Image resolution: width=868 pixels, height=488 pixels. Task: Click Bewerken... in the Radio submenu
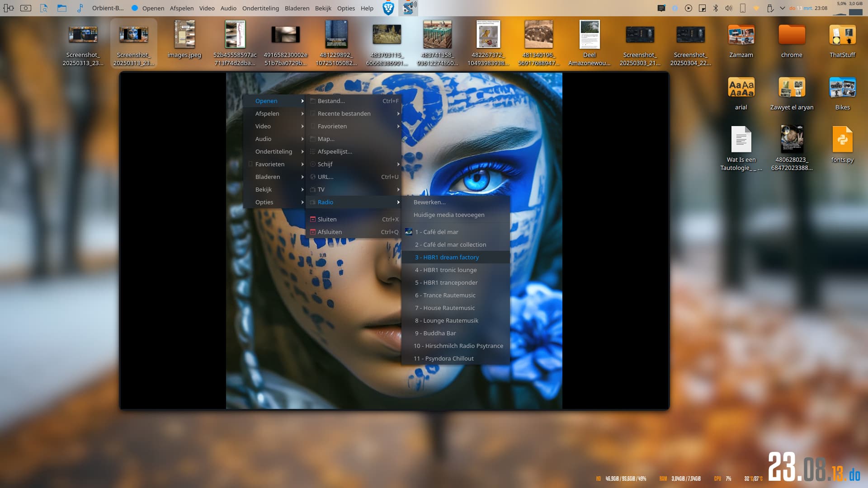456,202
